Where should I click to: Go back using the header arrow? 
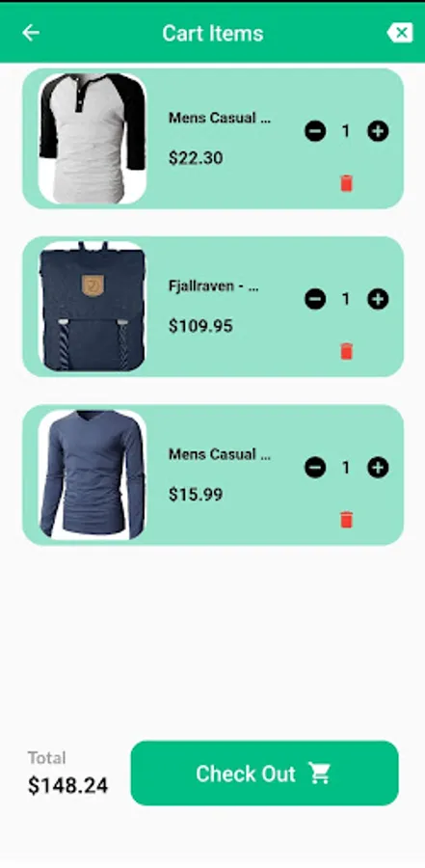point(31,33)
